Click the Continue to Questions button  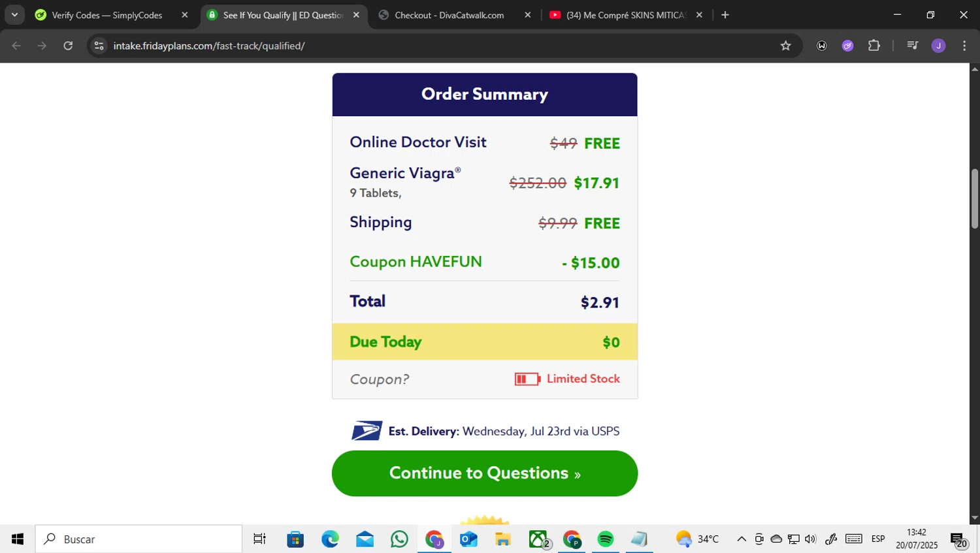click(x=485, y=473)
